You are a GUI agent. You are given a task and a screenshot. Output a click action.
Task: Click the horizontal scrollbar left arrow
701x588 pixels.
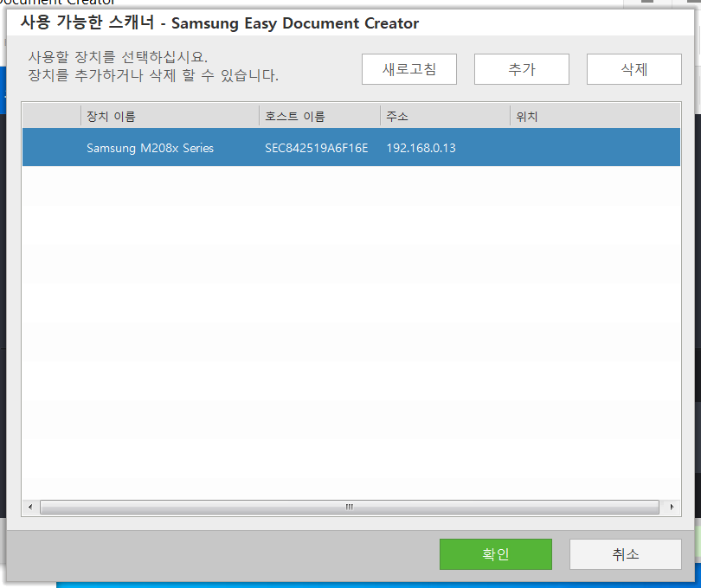tap(30, 507)
